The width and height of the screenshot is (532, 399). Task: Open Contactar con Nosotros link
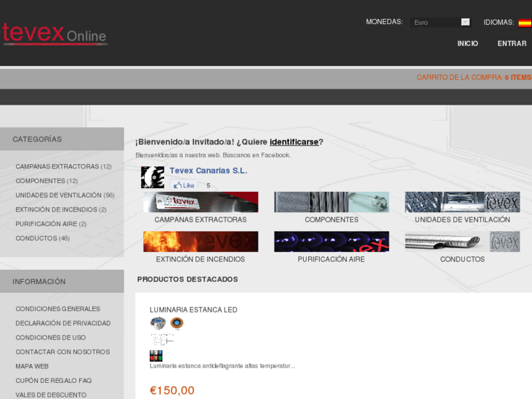[x=63, y=352]
